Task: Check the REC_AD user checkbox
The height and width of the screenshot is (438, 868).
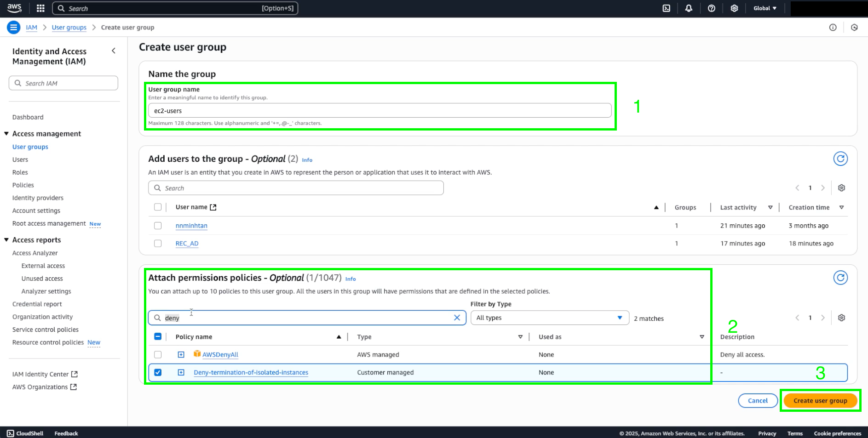Action: (x=158, y=244)
